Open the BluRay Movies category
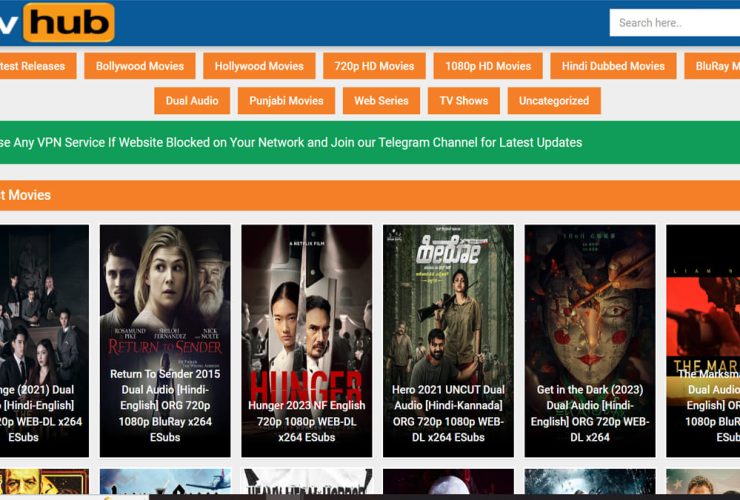Viewport: 740px width, 500px height. coord(712,66)
